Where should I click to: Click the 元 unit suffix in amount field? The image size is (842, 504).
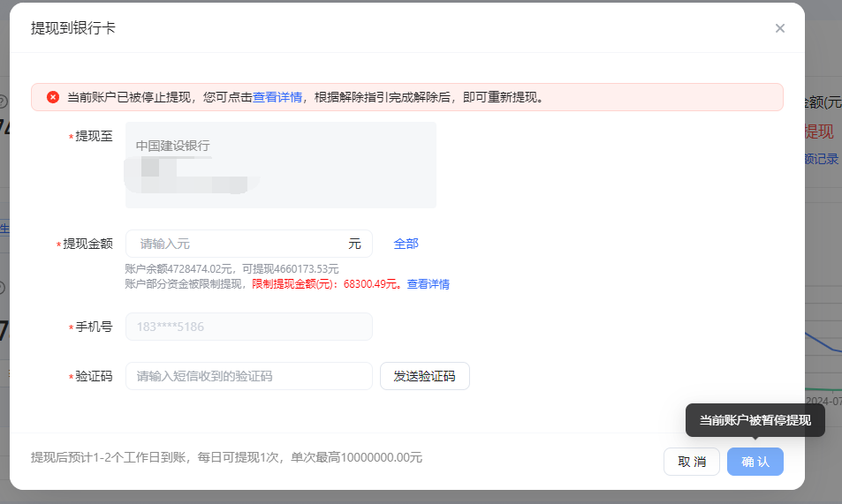(x=354, y=244)
